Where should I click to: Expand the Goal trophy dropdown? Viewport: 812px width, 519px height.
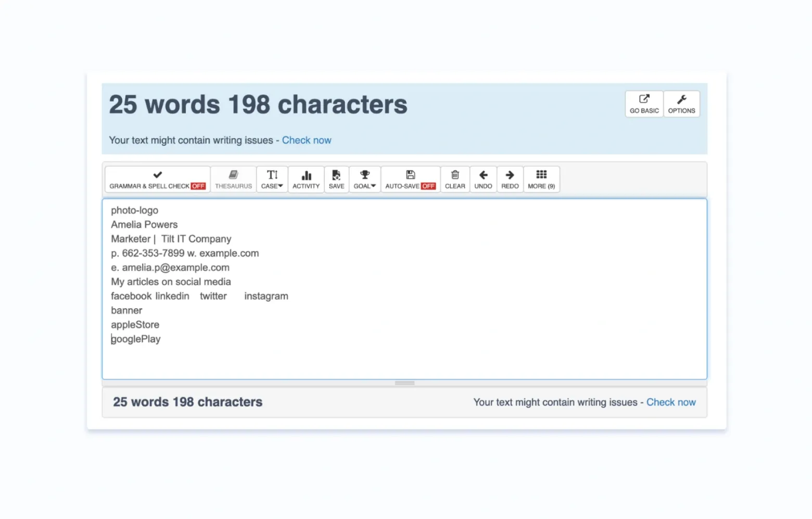365,180
